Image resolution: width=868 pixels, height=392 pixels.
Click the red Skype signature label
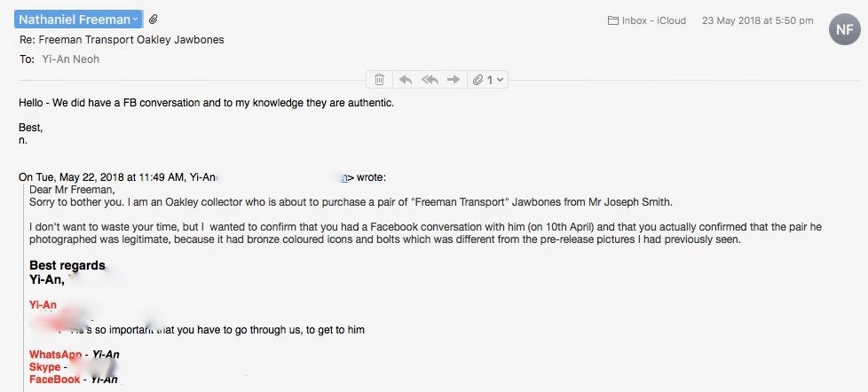coord(44,367)
